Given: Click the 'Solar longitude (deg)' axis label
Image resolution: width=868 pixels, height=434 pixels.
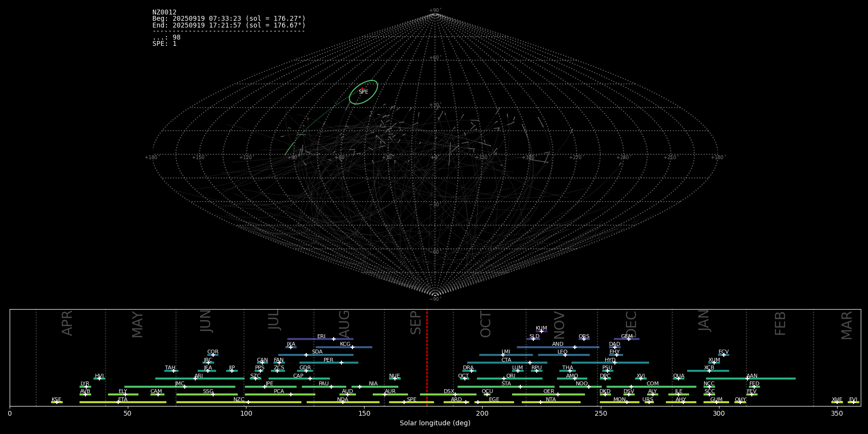Looking at the screenshot, I should pos(435,423).
